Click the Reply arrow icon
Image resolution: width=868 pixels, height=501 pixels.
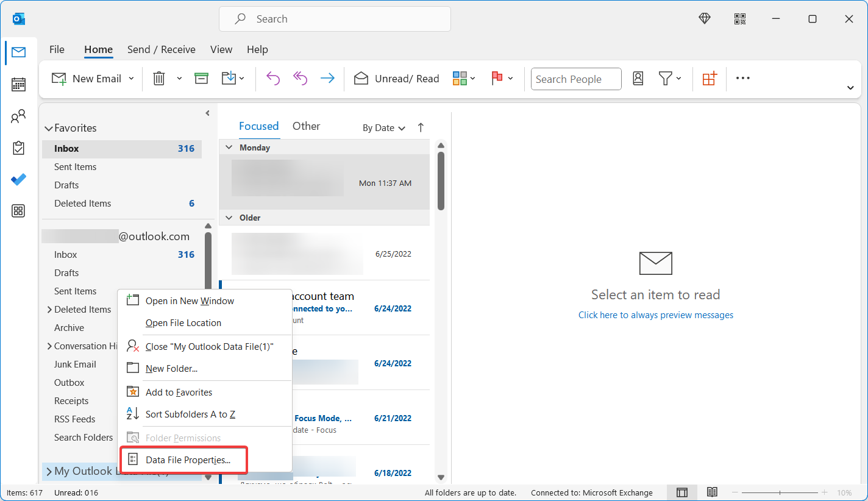coord(273,79)
